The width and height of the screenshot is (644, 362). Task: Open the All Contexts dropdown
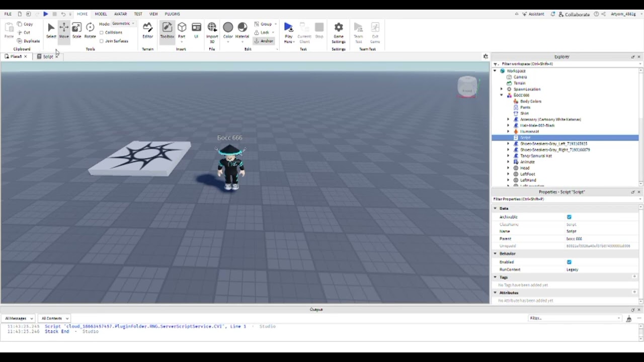click(54, 318)
